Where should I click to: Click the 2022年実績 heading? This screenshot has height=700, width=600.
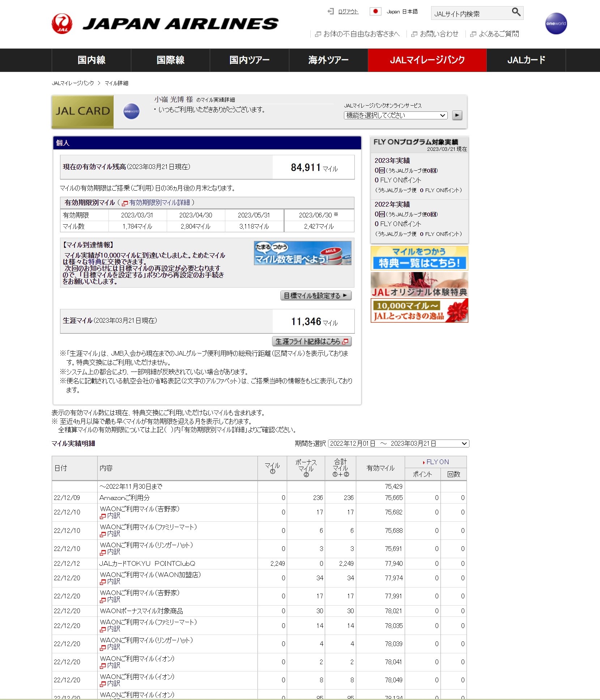(x=392, y=204)
